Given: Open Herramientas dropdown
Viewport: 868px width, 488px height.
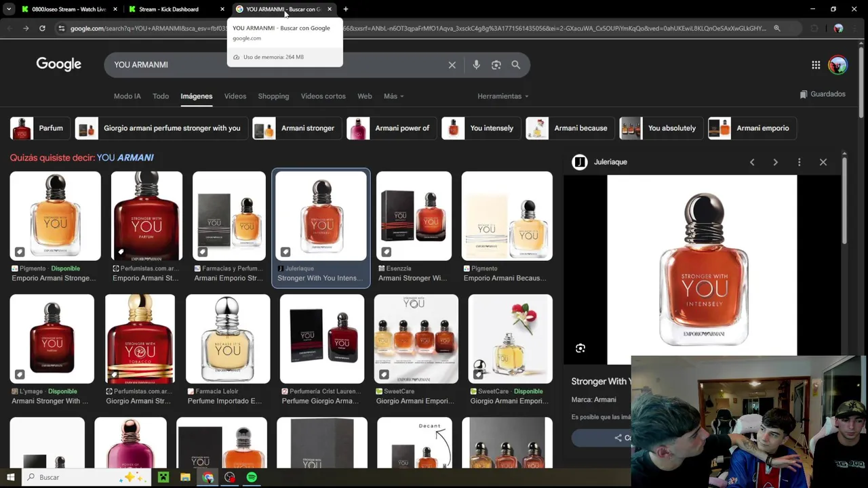Looking at the screenshot, I should point(503,96).
